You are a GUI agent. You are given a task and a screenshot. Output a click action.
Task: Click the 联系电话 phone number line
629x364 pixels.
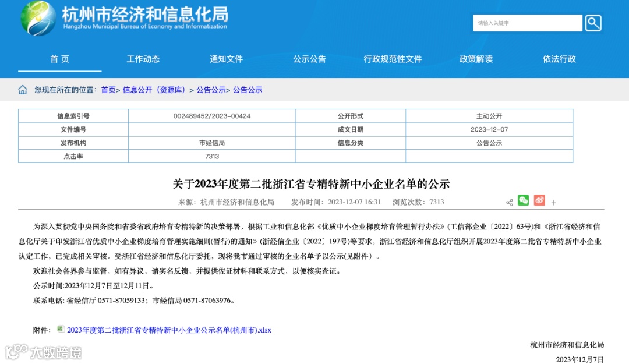click(x=133, y=300)
